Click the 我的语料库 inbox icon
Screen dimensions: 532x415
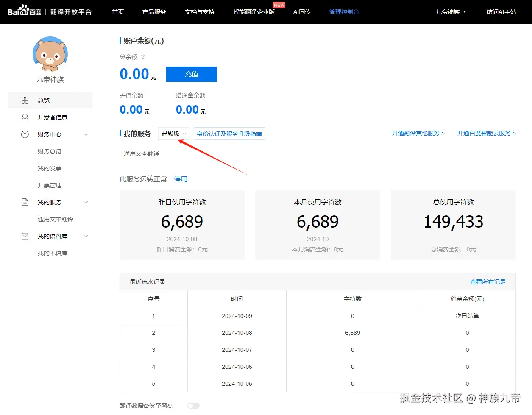point(25,236)
